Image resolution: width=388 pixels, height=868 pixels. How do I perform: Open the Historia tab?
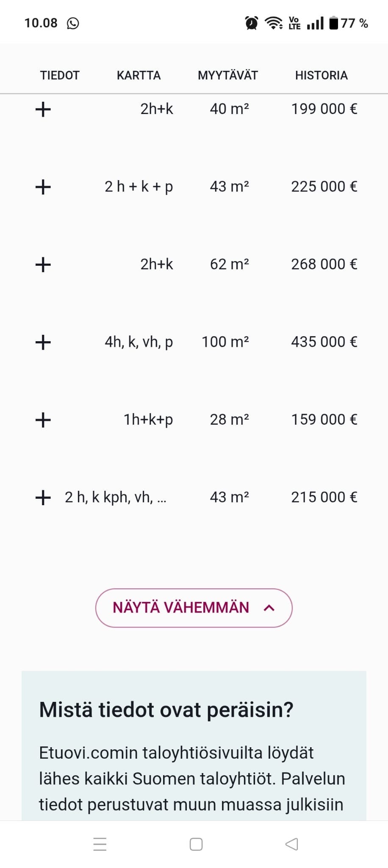[321, 75]
